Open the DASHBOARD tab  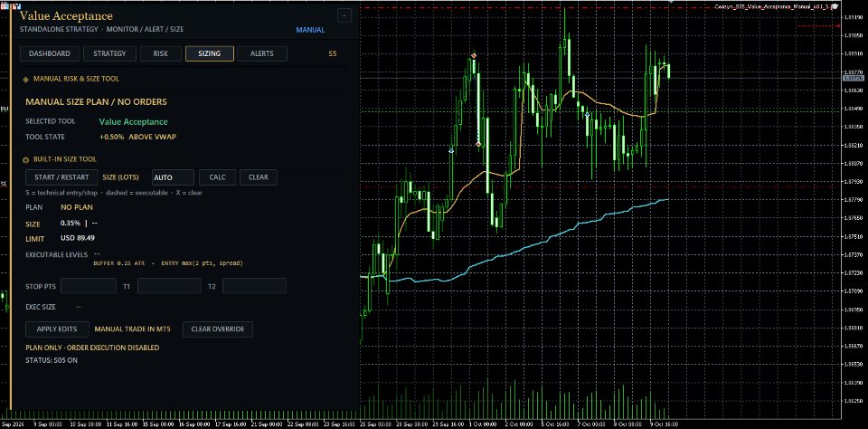(x=50, y=53)
